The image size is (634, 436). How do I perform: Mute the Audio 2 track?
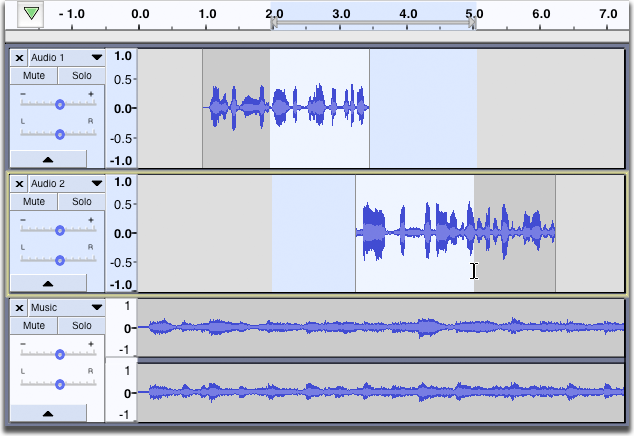pos(34,201)
